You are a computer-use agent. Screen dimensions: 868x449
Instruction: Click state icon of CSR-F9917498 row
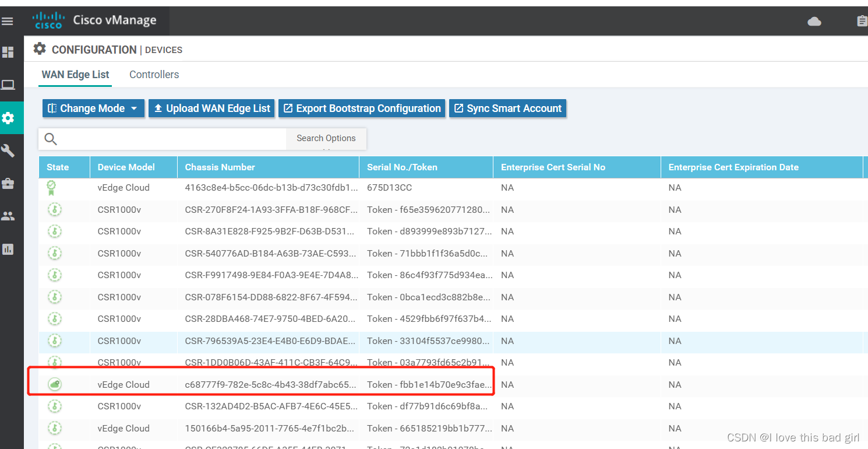click(x=55, y=275)
